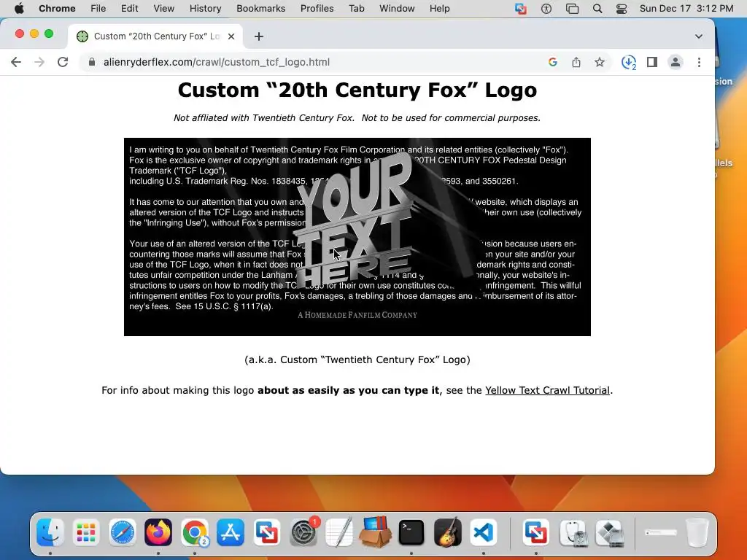Go back to the previous page
Image resolution: width=747 pixels, height=560 pixels.
(16, 62)
